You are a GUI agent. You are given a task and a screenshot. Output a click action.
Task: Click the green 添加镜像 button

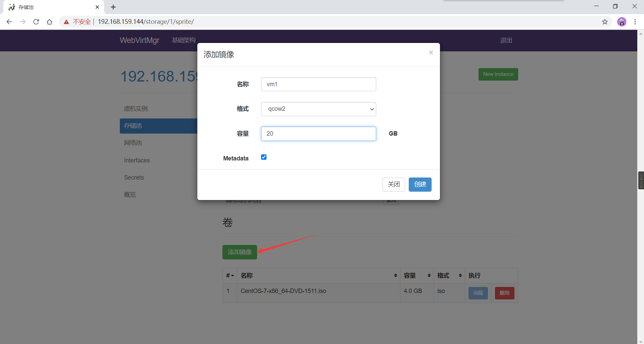240,252
